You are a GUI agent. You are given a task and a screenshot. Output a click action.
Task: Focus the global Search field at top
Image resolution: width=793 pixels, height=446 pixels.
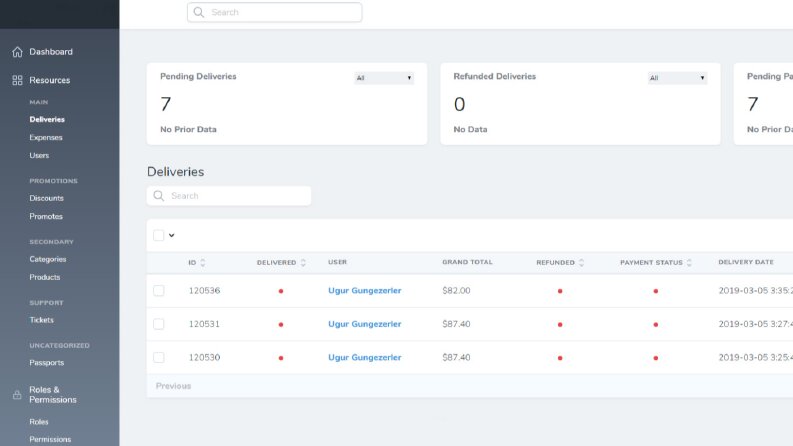pyautogui.click(x=275, y=12)
